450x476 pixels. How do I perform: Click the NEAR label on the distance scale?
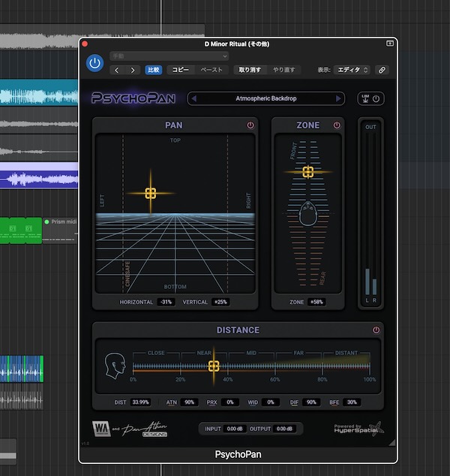coord(204,353)
